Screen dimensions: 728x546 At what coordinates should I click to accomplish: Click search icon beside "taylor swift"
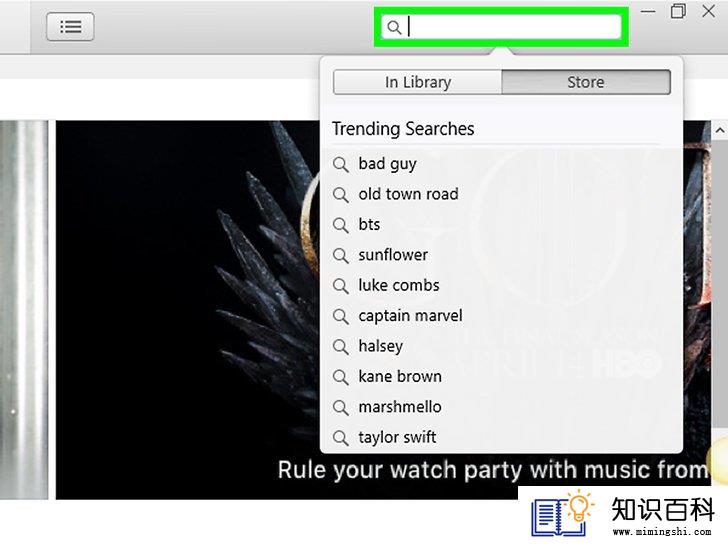pyautogui.click(x=340, y=438)
